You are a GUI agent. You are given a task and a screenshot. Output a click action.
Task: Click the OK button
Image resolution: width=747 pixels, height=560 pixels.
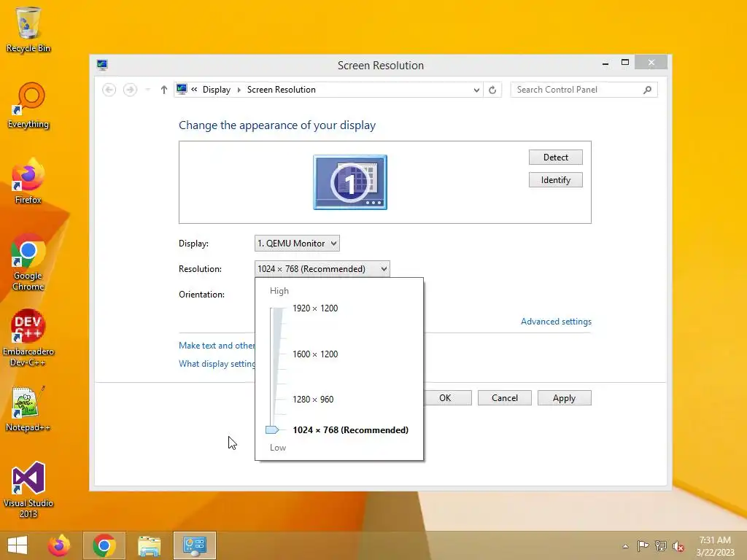pos(445,398)
